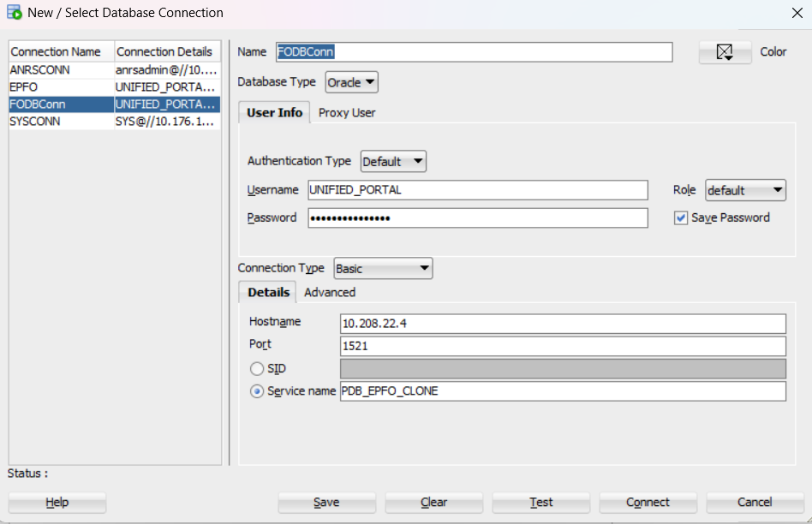Image resolution: width=812 pixels, height=524 pixels.
Task: Open the Database Type dropdown
Action: pos(352,82)
